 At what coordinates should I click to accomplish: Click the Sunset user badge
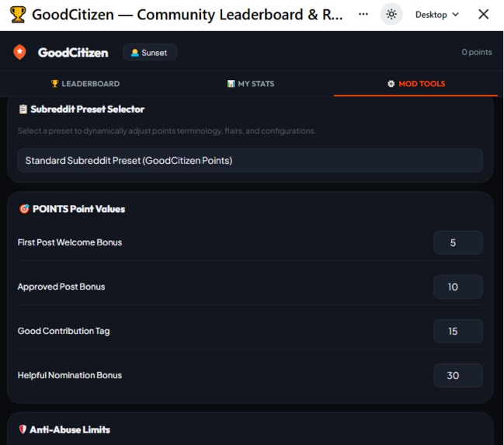[150, 52]
